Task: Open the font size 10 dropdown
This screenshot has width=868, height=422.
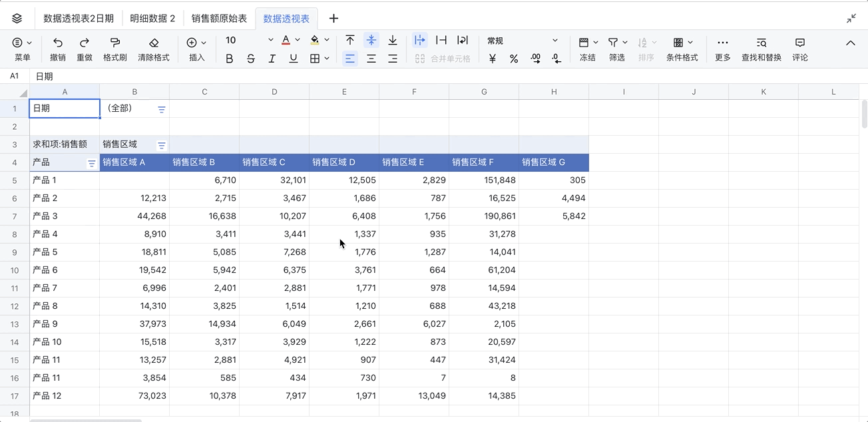Action: click(x=249, y=41)
